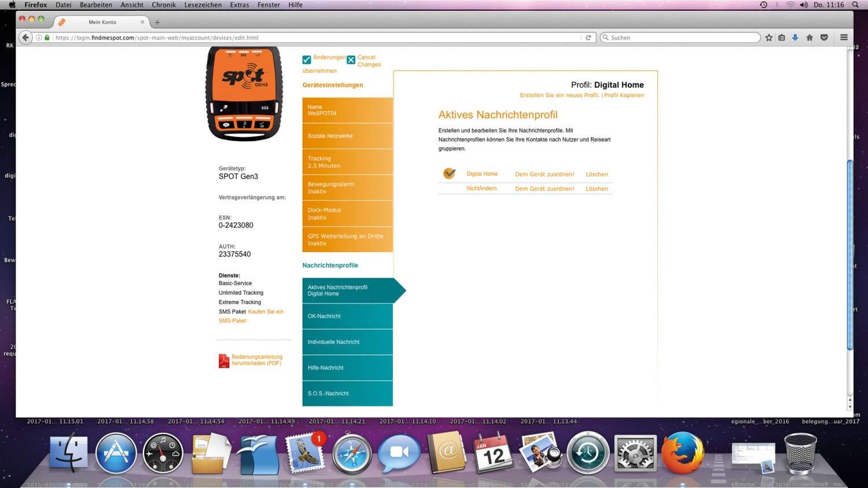The image size is (868, 488).
Task: Click the Wi-Fi status icon
Action: click(790, 5)
